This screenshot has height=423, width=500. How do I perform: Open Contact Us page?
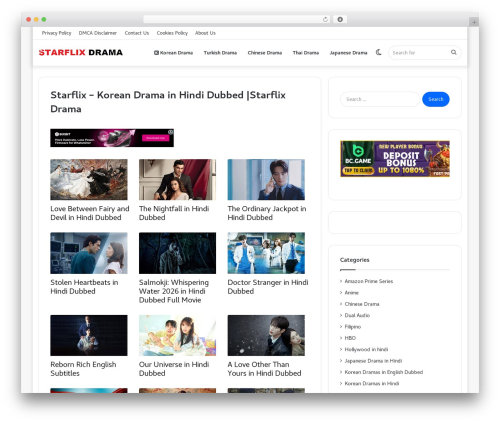(x=137, y=33)
